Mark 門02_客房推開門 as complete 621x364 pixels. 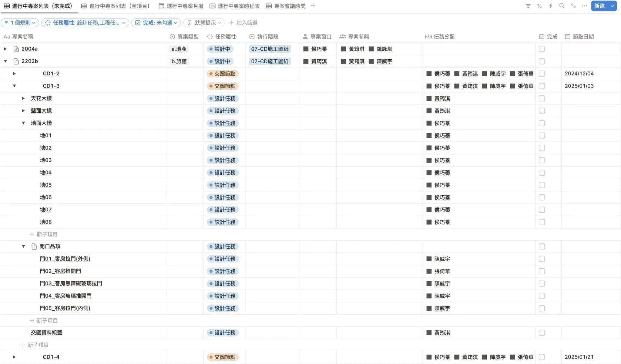[x=542, y=271]
